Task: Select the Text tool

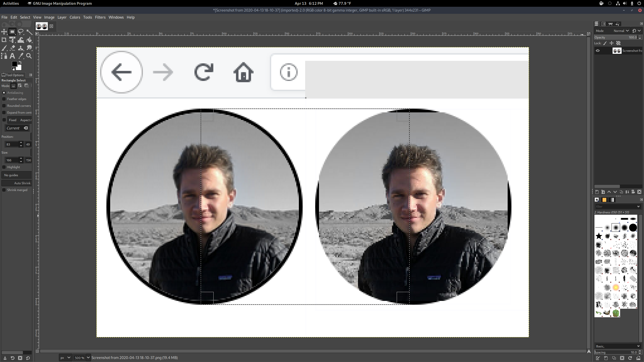Action: coord(12,56)
